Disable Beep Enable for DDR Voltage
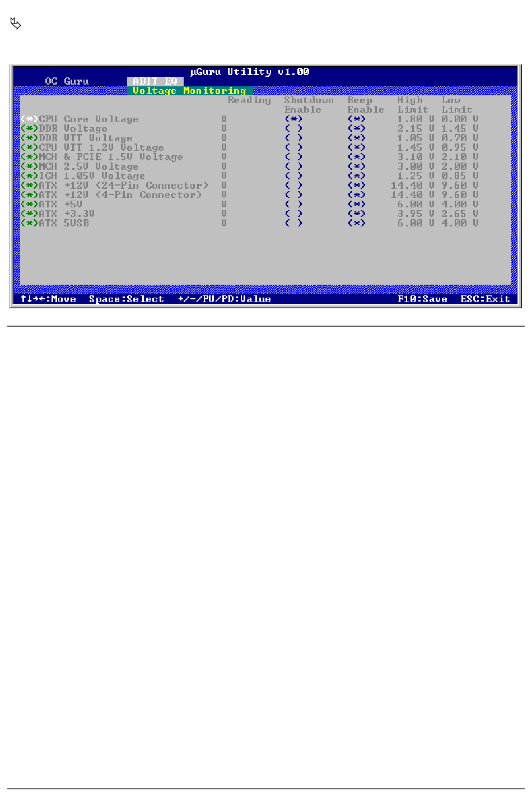 356,128
